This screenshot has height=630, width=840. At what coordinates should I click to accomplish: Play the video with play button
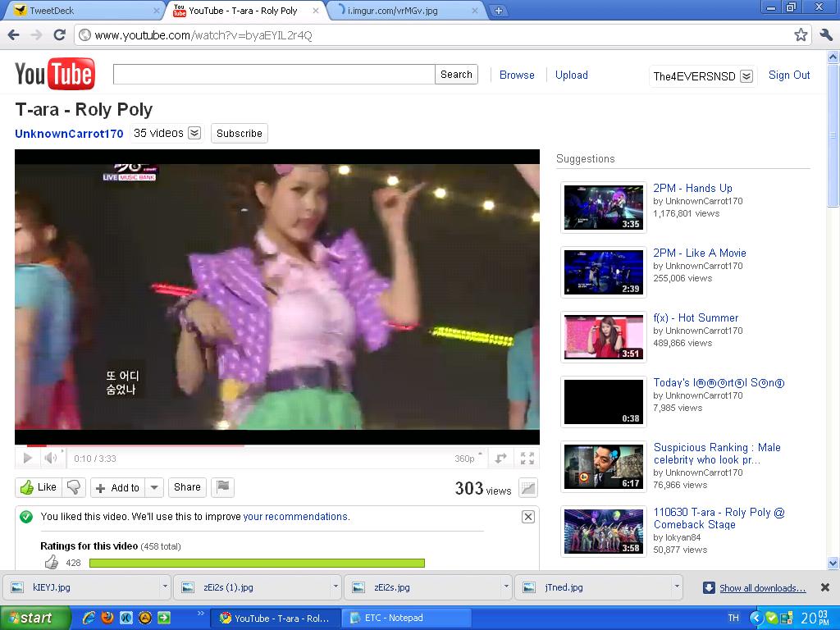28,458
